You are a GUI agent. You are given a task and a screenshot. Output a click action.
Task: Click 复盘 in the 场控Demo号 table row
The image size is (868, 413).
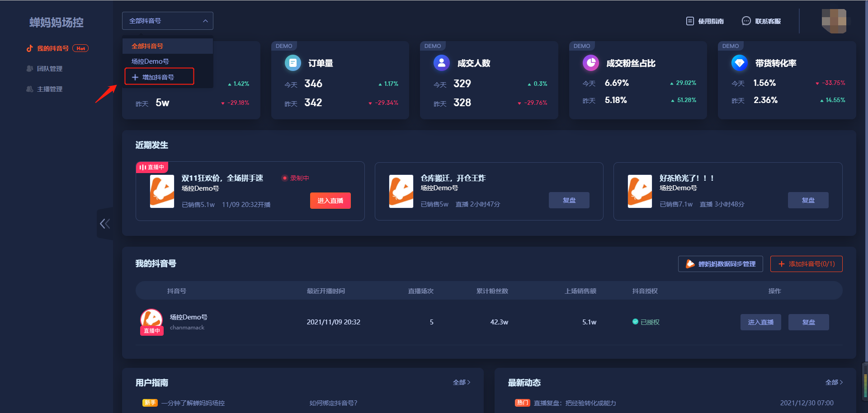tap(809, 322)
